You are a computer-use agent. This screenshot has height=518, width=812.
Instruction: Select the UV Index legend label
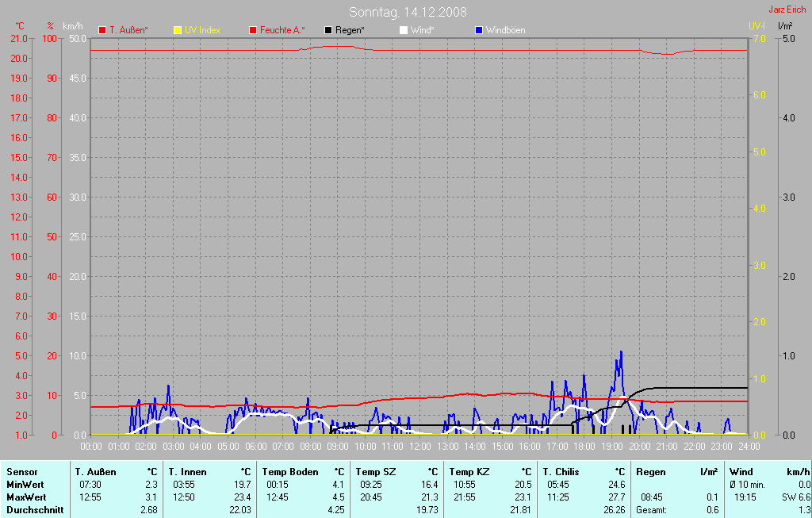(x=202, y=30)
